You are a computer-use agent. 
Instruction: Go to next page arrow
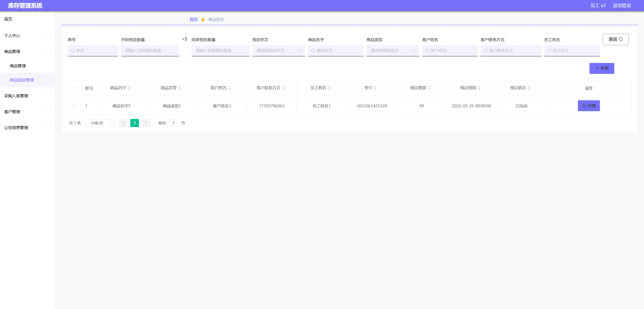pyautogui.click(x=146, y=123)
